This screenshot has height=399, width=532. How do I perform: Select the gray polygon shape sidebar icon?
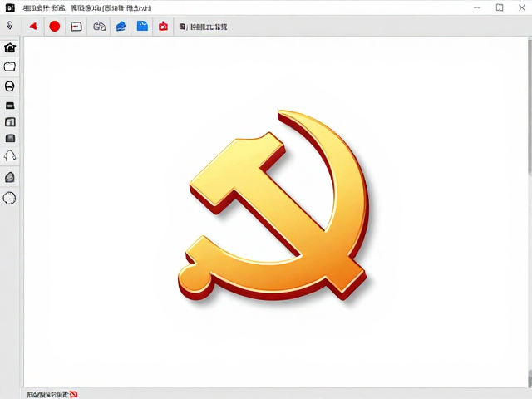pyautogui.click(x=10, y=177)
